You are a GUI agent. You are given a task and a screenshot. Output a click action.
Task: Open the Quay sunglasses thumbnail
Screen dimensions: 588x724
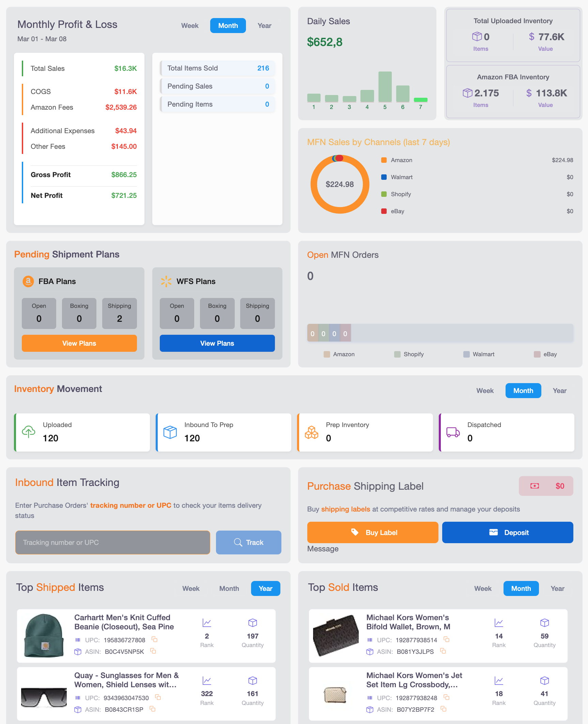coord(44,697)
